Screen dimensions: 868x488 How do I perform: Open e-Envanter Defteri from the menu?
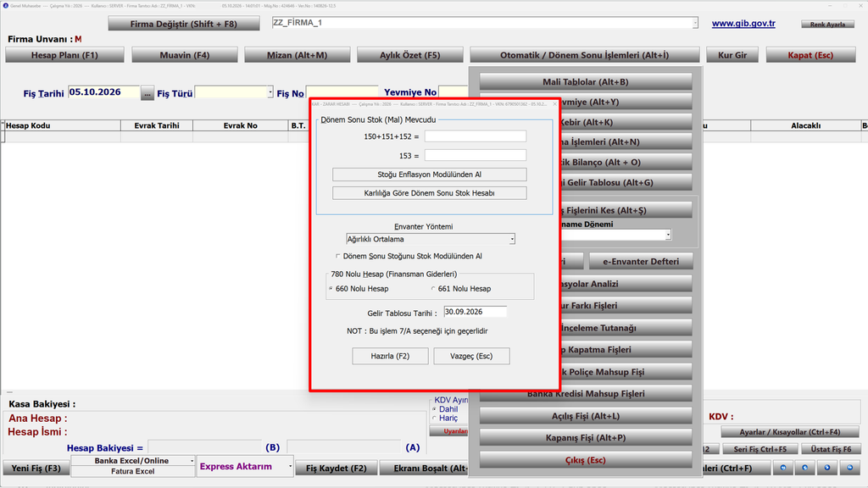[x=641, y=261]
